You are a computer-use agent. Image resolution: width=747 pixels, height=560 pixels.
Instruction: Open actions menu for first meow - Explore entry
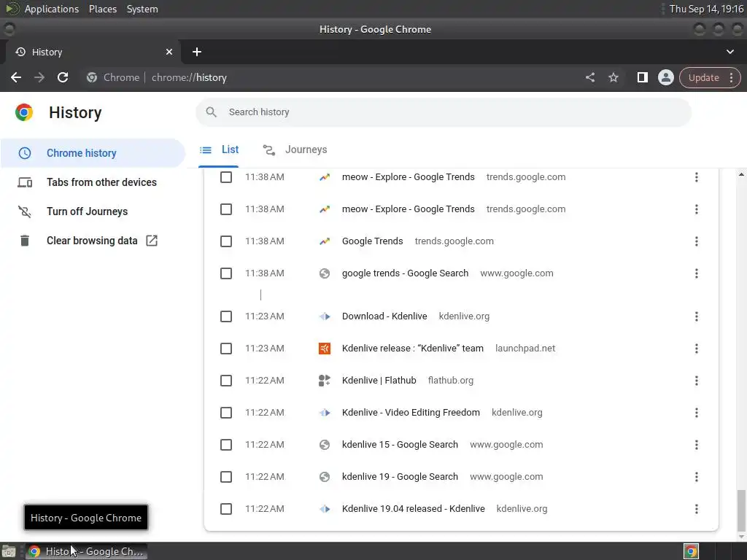[696, 177]
